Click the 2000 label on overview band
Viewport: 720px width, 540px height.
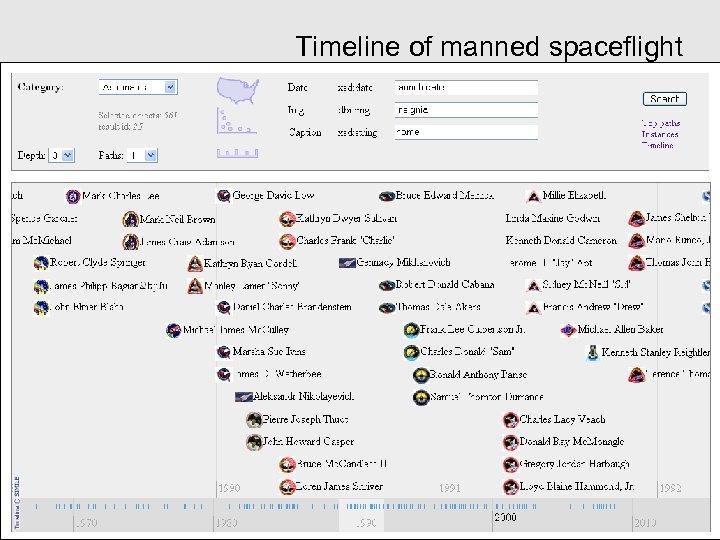(x=506, y=518)
